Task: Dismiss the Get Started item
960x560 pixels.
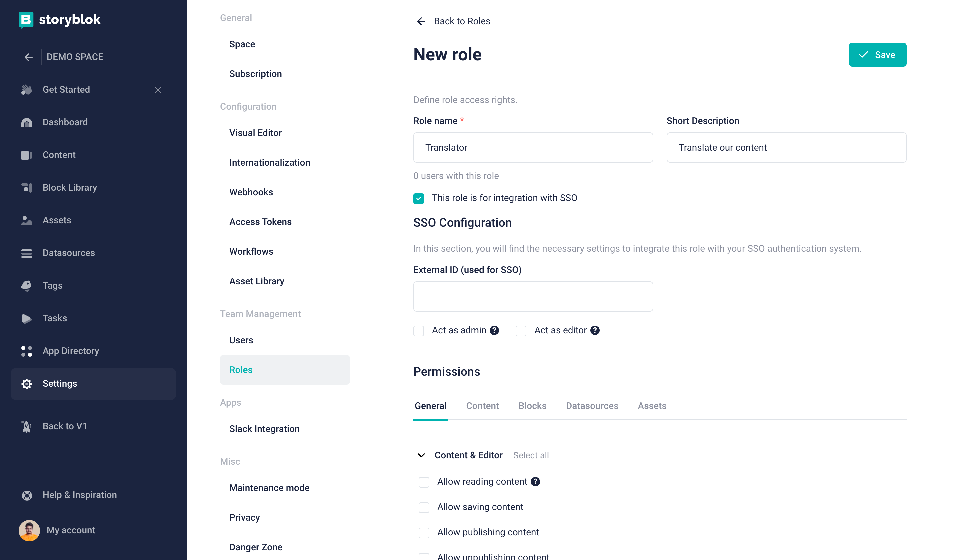Action: click(158, 90)
